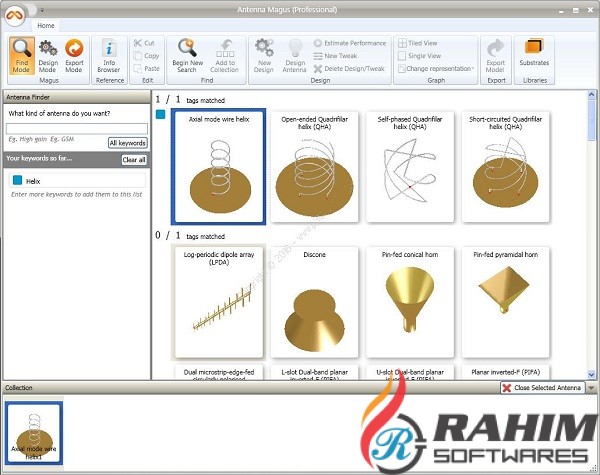Image resolution: width=600 pixels, height=475 pixels.
Task: Click the Helix keyword blue square
Action: point(17,180)
